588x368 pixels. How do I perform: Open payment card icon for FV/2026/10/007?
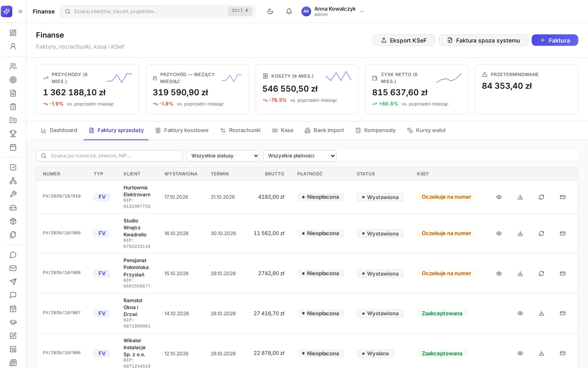click(563, 314)
